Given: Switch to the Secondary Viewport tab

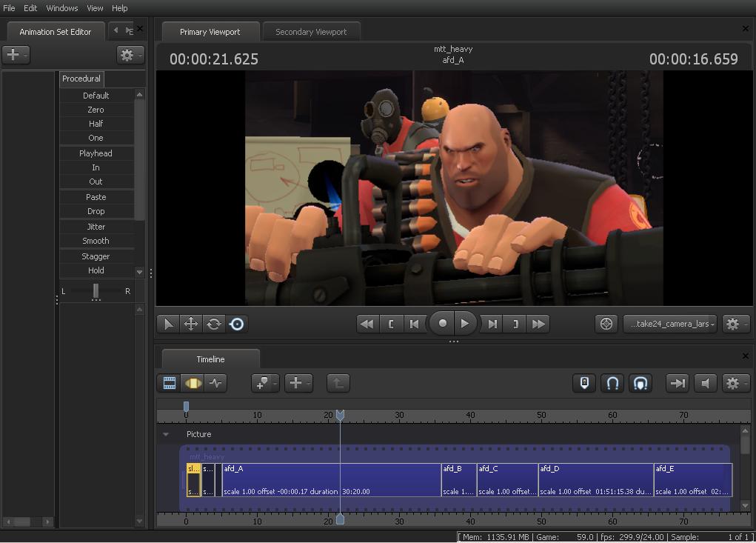Looking at the screenshot, I should click(x=311, y=32).
